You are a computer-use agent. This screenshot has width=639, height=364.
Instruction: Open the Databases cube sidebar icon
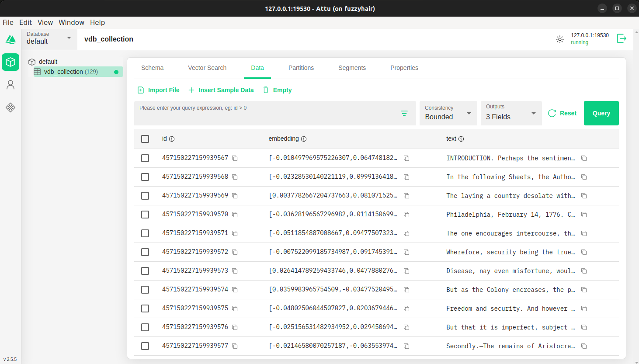pos(10,62)
